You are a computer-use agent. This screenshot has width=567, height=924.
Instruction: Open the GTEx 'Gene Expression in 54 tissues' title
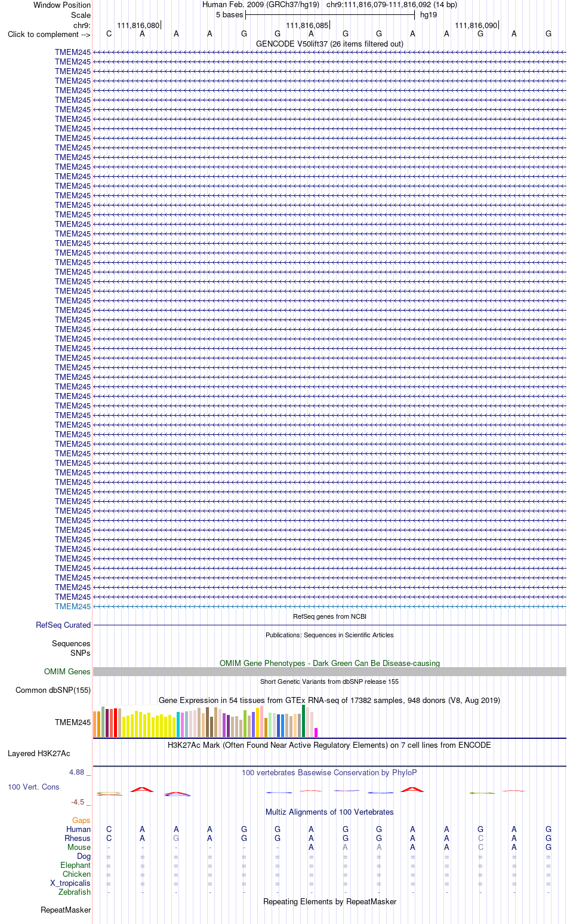click(329, 700)
